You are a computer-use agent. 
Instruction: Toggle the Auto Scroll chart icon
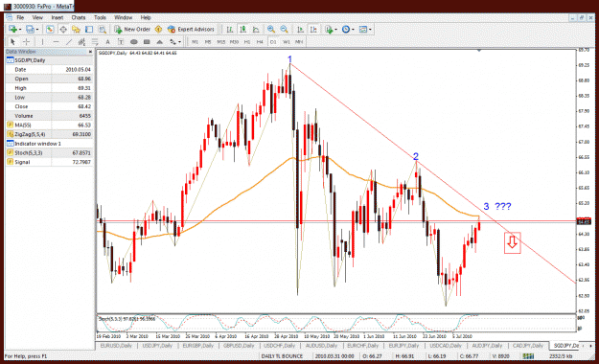click(301, 30)
